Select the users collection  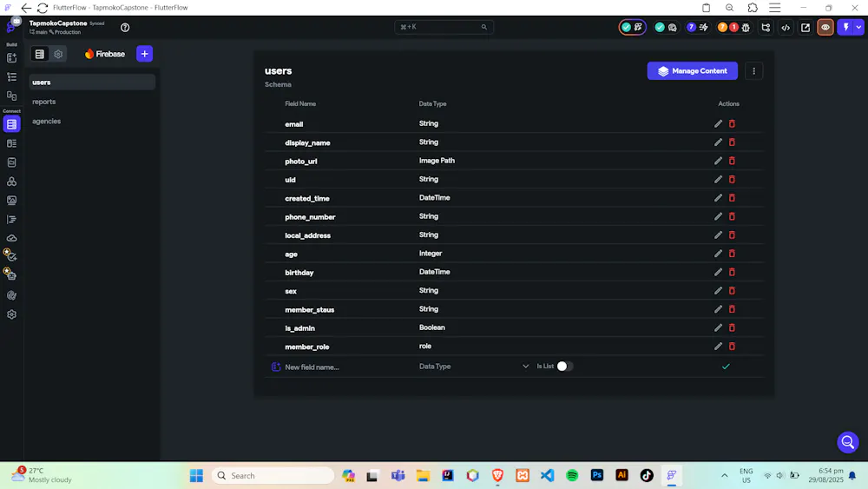point(92,82)
